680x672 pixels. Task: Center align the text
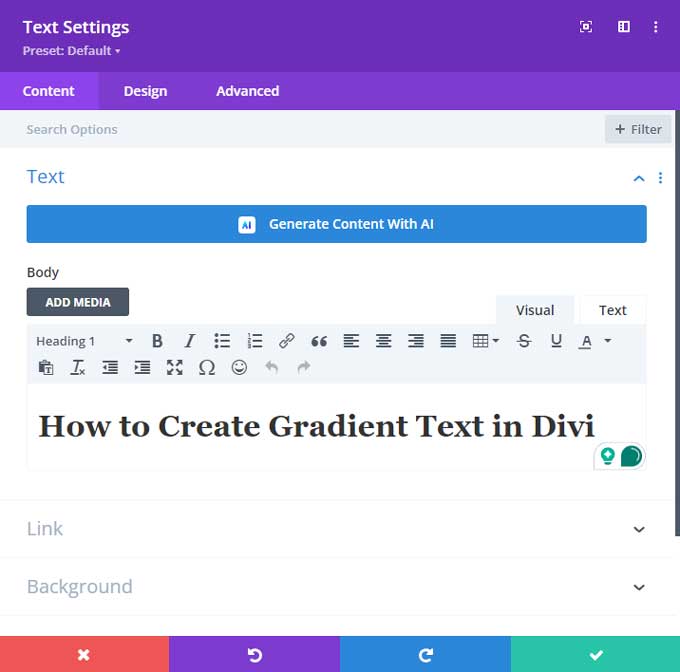pos(383,341)
